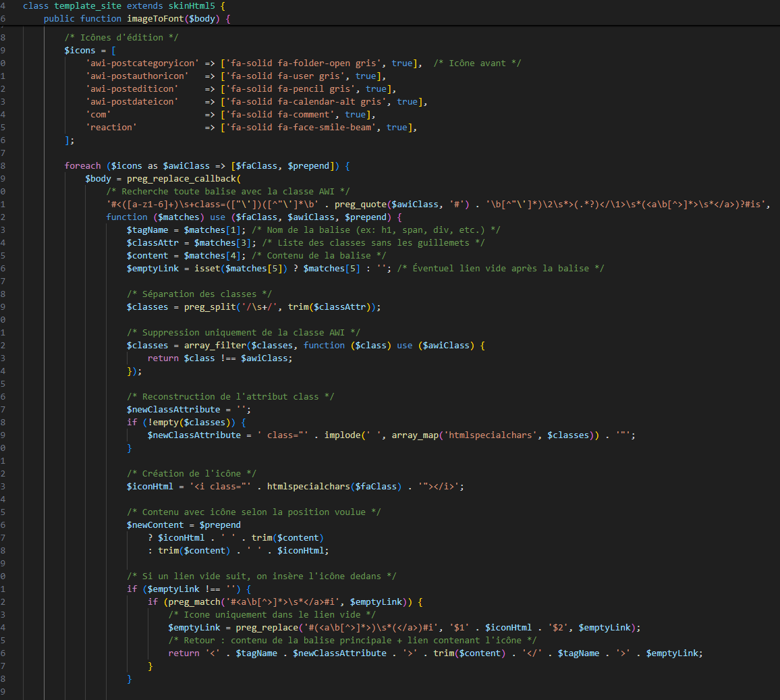Click 'function ($matches) use' closure line
The height and width of the screenshot is (700, 780).
click(254, 217)
